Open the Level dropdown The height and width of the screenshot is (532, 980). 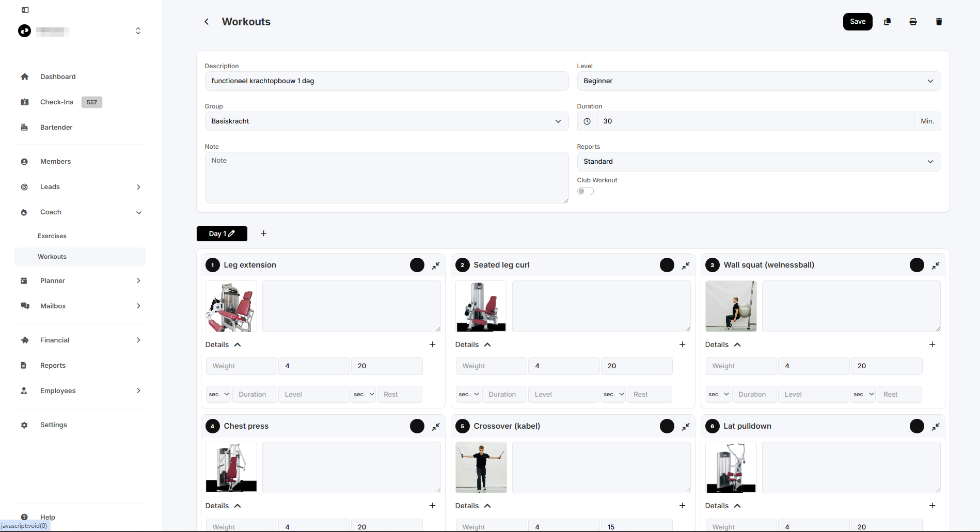[758, 81]
